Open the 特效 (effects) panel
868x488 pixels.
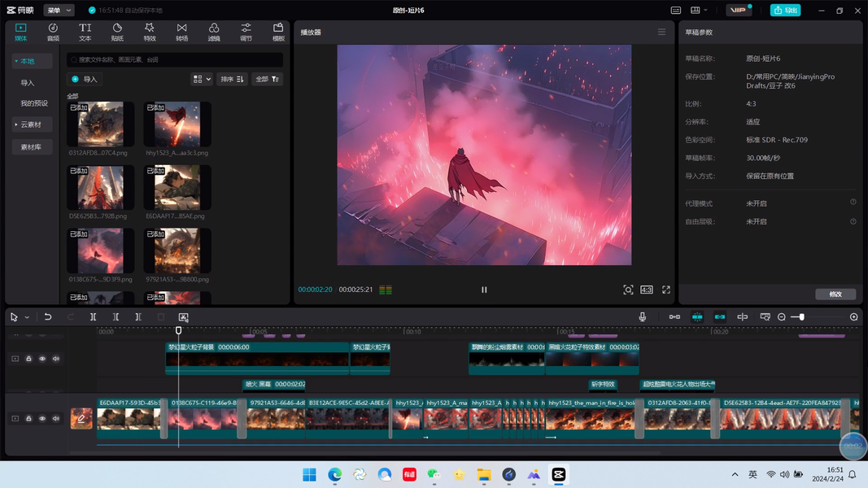[150, 32]
